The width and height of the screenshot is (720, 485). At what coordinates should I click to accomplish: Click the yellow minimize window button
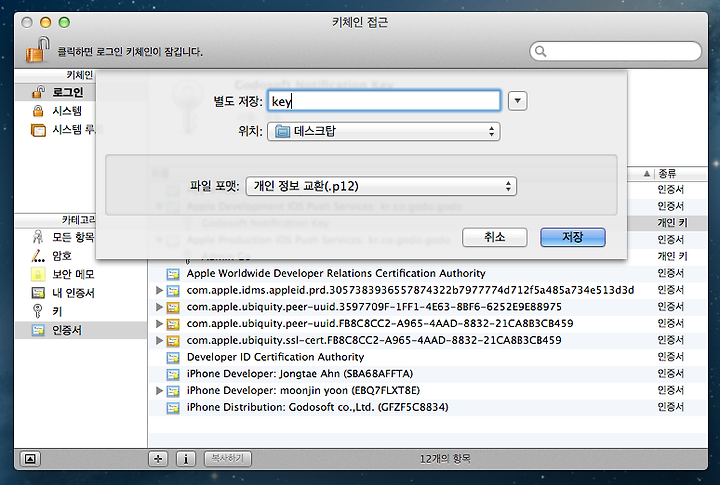pos(45,22)
